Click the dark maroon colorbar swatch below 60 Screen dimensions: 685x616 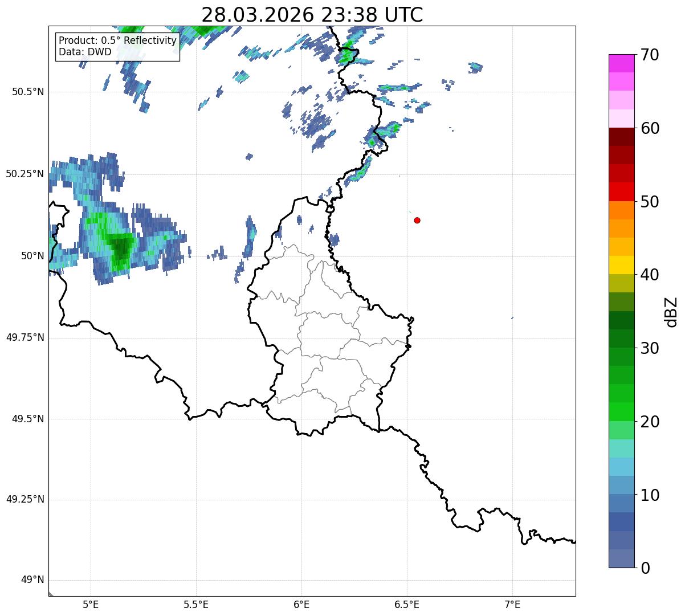tap(621, 137)
